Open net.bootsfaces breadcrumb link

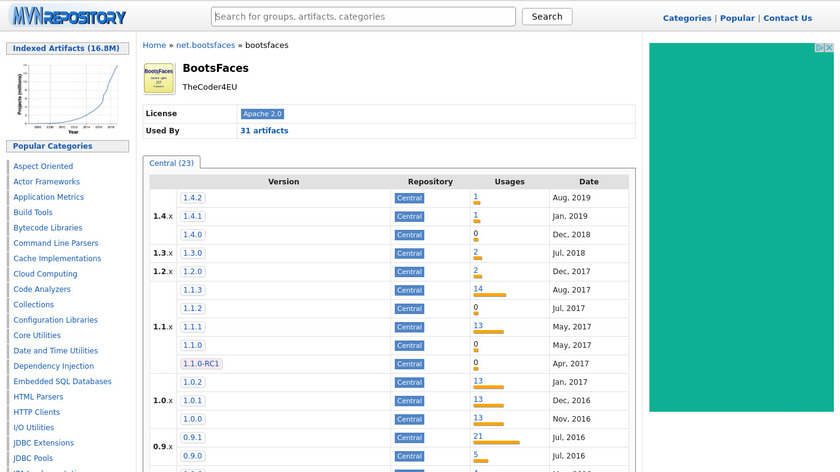tap(206, 45)
